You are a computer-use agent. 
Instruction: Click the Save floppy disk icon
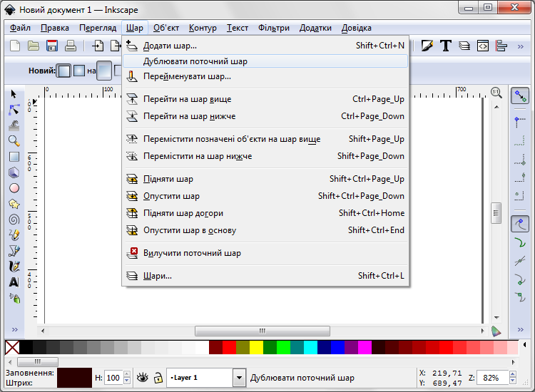tap(52, 46)
